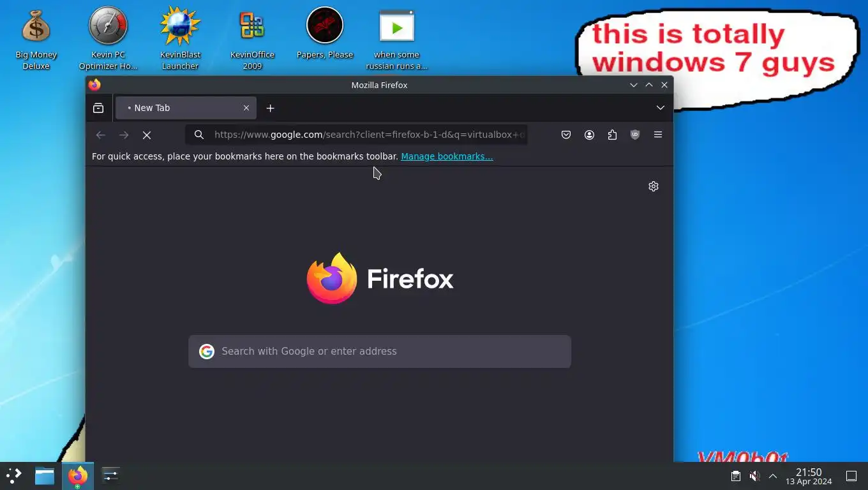This screenshot has width=868, height=490.
Task: Open the clock showing 21:50
Action: pyautogui.click(x=809, y=476)
